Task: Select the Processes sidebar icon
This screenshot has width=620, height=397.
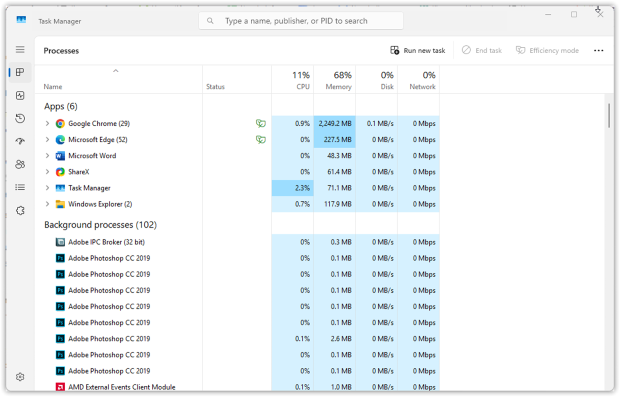Action: coord(20,72)
